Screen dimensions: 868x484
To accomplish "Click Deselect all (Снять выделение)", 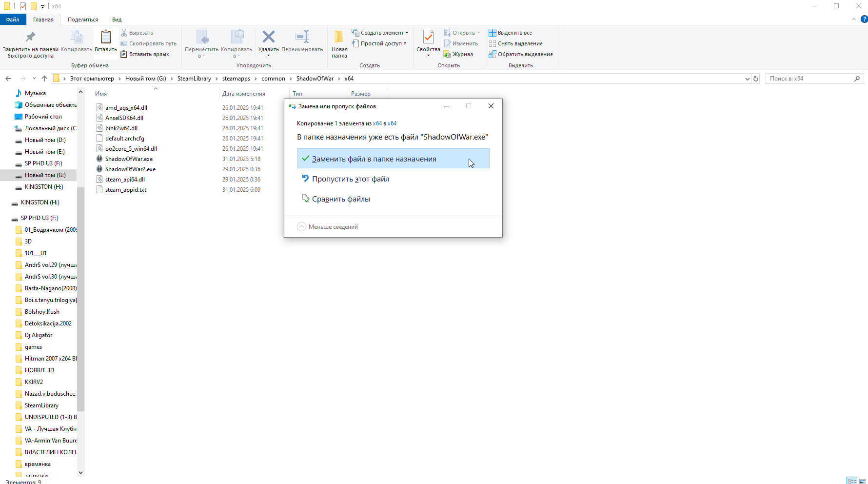I will (x=516, y=43).
